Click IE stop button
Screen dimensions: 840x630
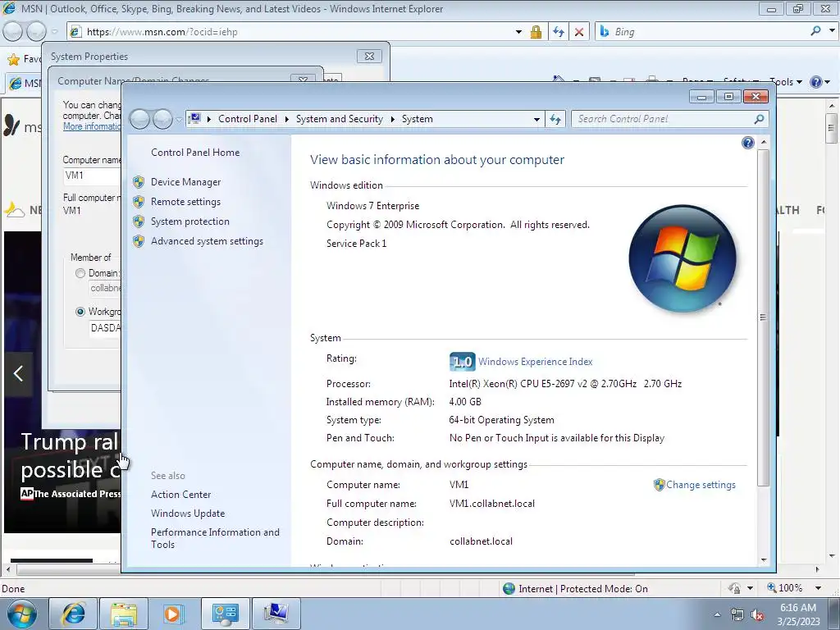[x=579, y=32]
